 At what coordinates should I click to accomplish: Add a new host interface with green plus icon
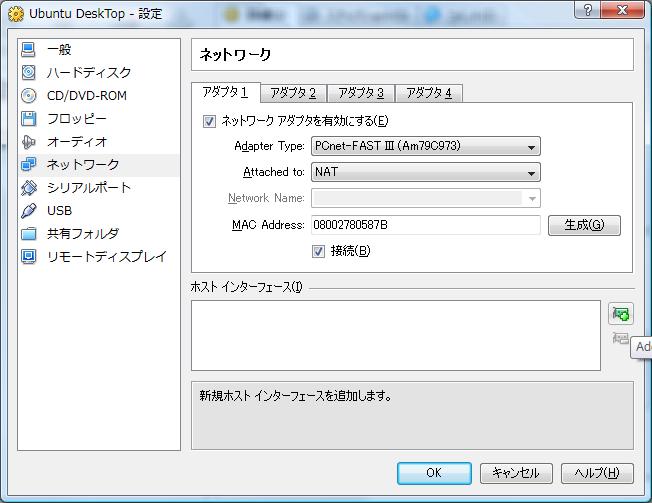click(621, 314)
